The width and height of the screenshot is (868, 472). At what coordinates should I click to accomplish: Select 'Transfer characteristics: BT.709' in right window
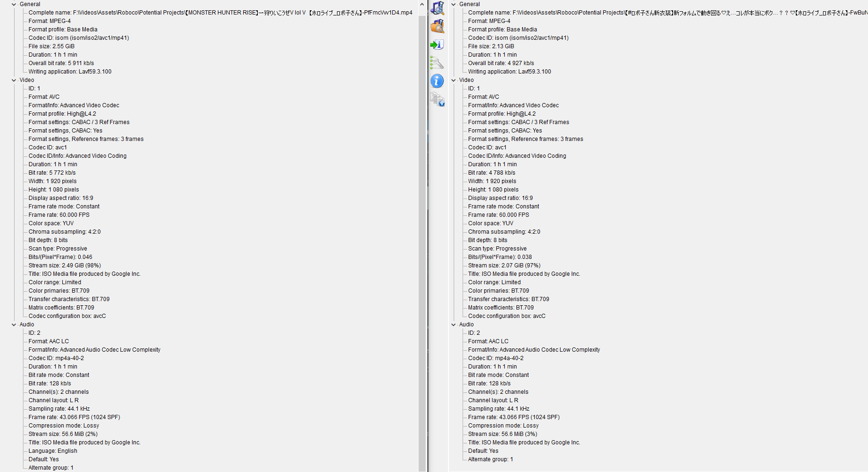509,299
